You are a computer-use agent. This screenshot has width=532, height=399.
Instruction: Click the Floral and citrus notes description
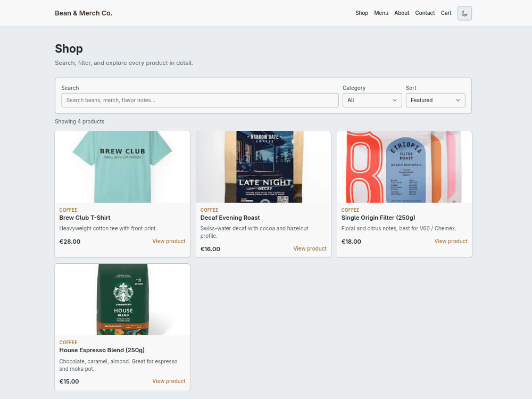[398, 228]
